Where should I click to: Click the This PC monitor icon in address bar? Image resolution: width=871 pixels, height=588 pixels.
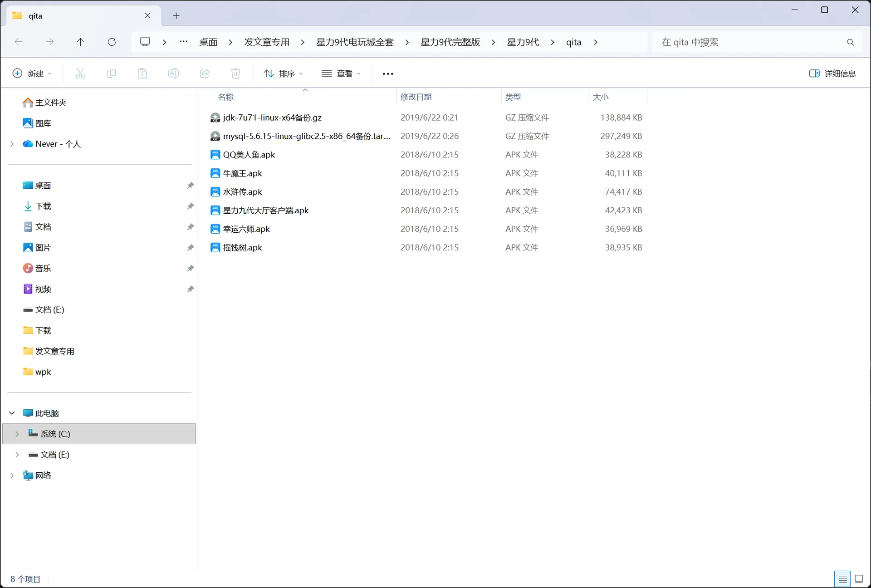(145, 42)
